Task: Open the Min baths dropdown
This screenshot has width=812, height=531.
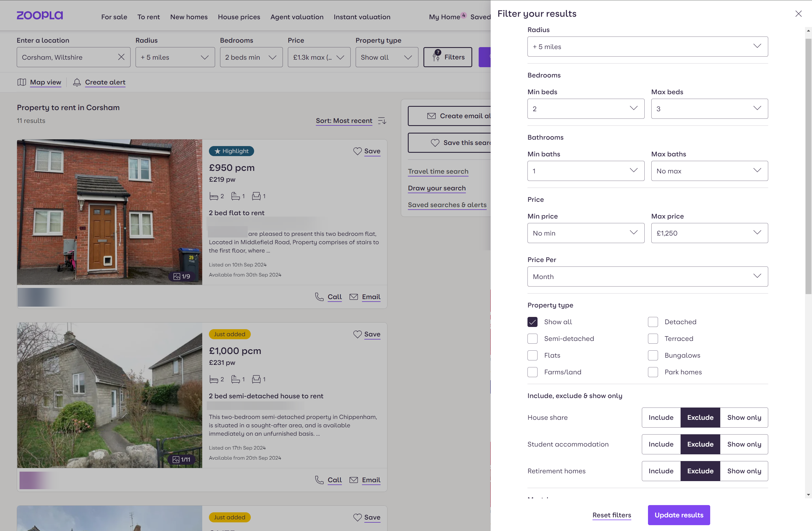Action: (585, 171)
